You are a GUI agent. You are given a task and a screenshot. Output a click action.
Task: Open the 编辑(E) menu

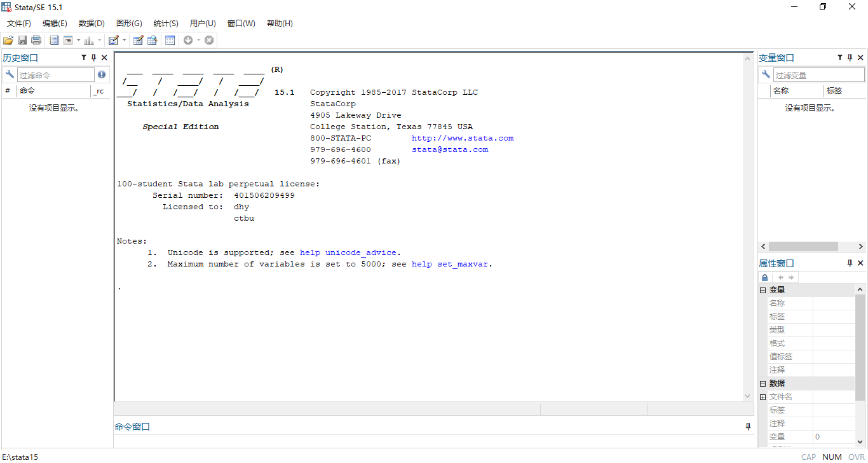point(55,24)
